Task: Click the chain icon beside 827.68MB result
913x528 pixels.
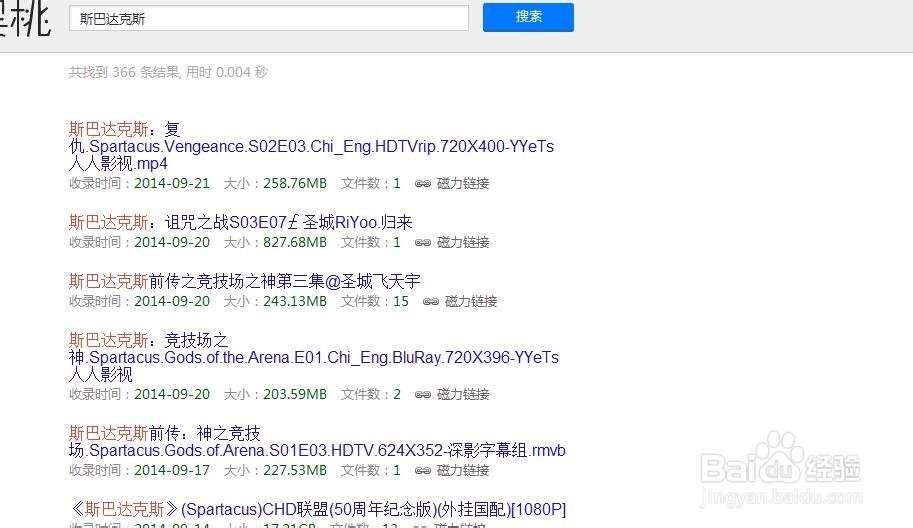Action: pyautogui.click(x=423, y=243)
